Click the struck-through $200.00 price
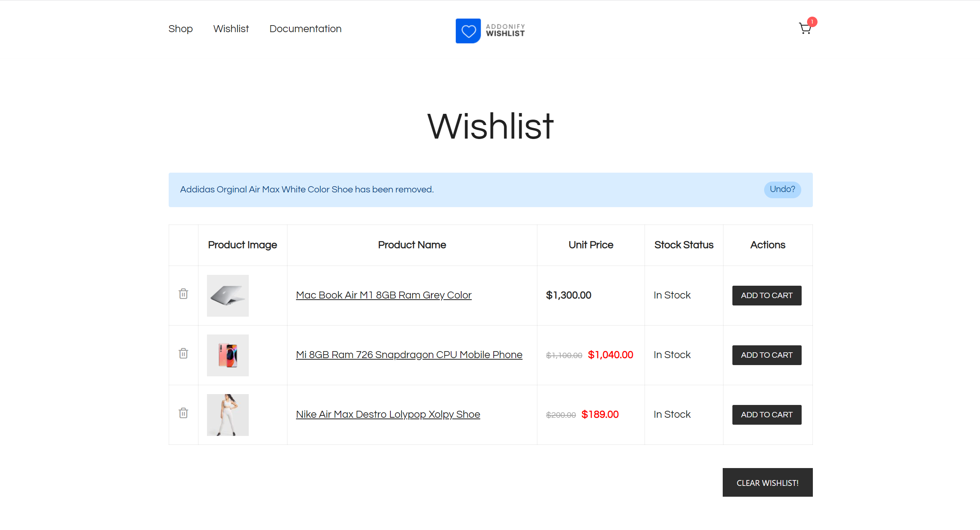The width and height of the screenshot is (980, 530). point(561,415)
